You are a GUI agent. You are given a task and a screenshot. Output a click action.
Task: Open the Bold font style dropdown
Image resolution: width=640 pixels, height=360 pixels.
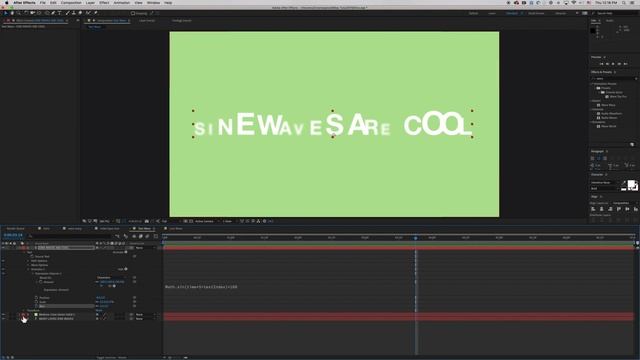604,189
